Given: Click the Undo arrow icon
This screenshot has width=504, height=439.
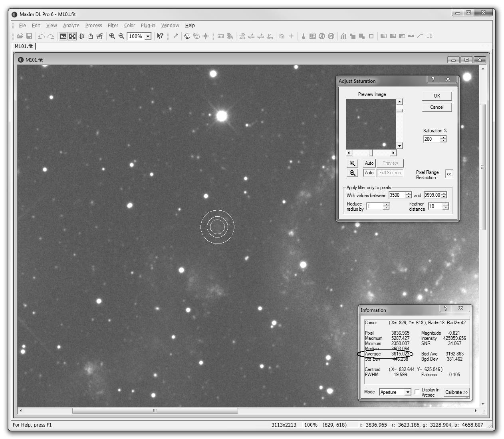Looking at the screenshot, I should point(41,36).
